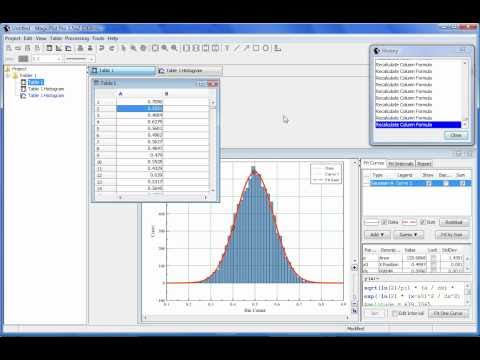Switch to the Fit Intervals tab

[401, 164]
